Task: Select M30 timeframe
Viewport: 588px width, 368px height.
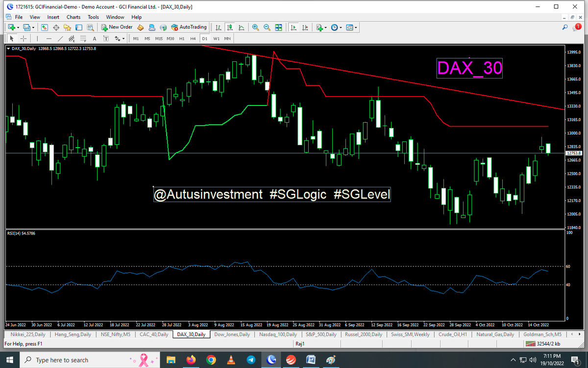Action: tap(170, 38)
